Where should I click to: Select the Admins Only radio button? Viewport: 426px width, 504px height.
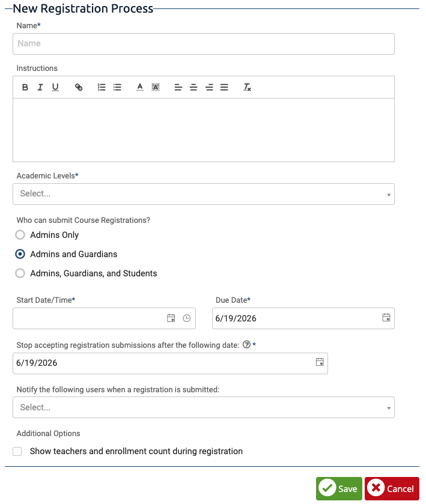point(20,235)
